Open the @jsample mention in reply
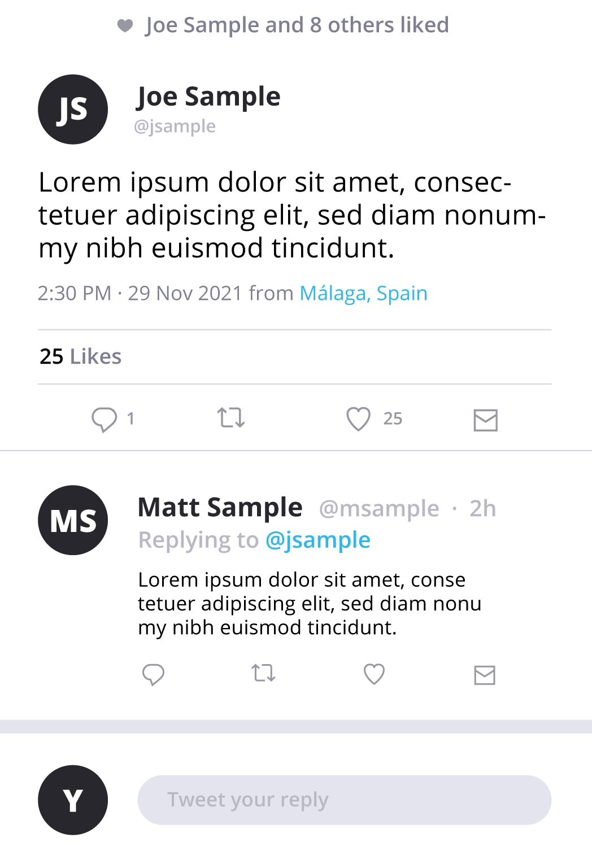The width and height of the screenshot is (592, 868). (x=317, y=540)
